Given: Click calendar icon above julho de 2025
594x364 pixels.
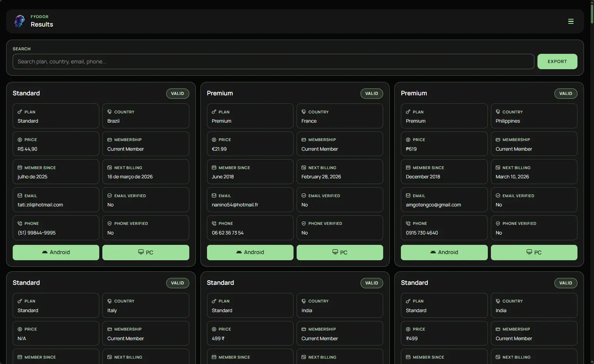Looking at the screenshot, I should 20,168.
